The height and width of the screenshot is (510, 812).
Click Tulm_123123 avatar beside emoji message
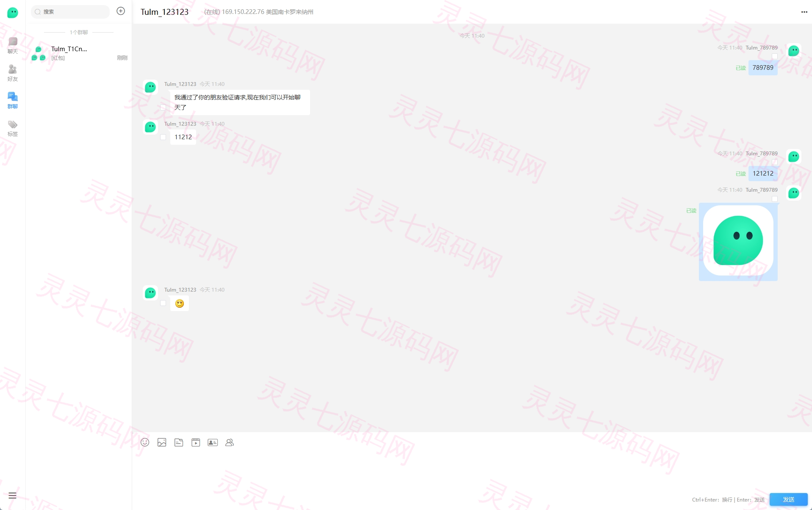(x=150, y=293)
